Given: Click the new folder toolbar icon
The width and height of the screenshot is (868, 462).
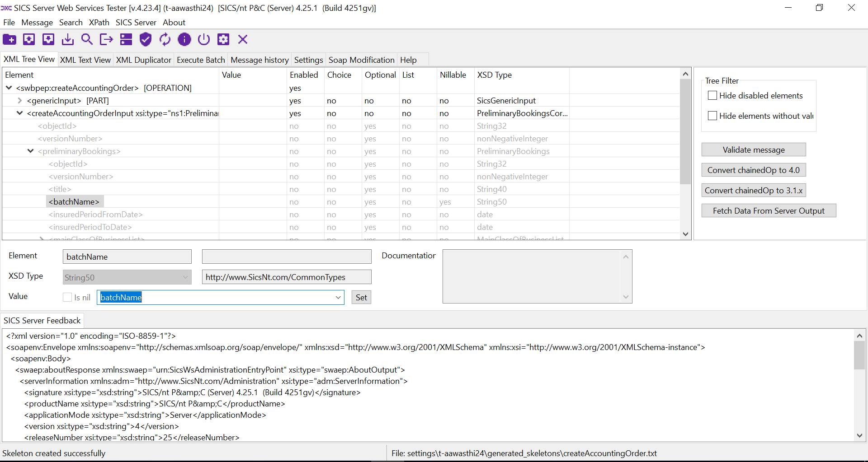Looking at the screenshot, I should (9, 40).
